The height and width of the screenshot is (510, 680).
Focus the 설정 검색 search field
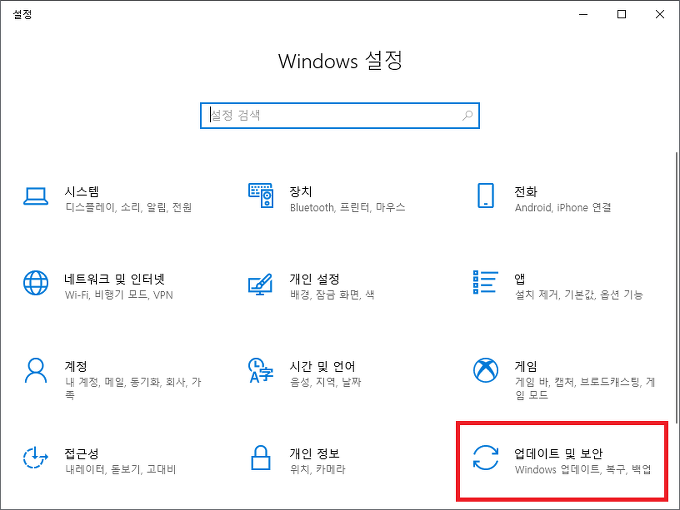pyautogui.click(x=340, y=115)
